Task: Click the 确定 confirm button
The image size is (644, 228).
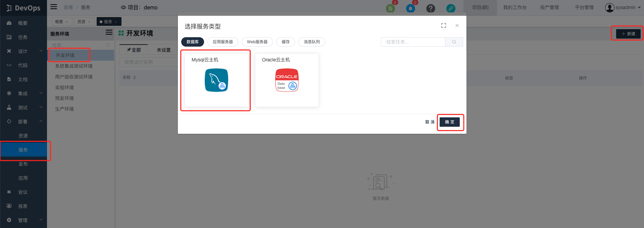Action: click(449, 122)
